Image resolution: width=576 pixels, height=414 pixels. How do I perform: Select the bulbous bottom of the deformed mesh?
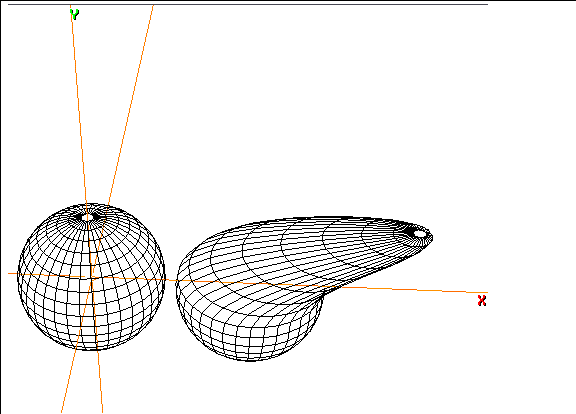[250, 331]
